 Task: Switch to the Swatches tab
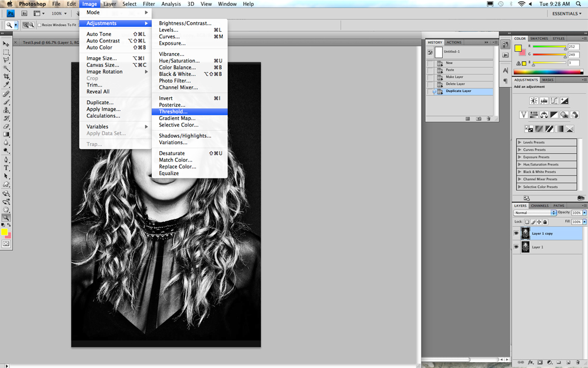539,39
